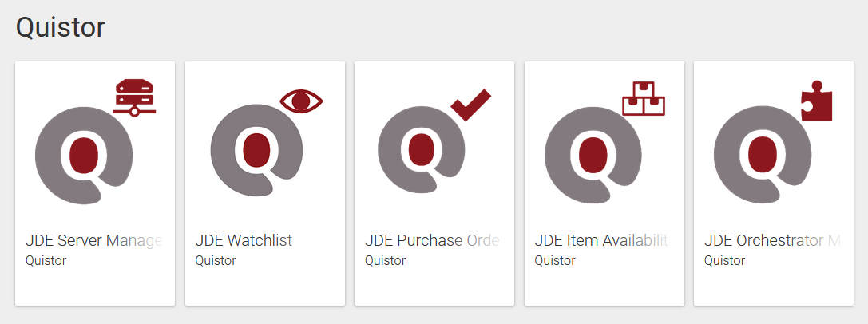Click the Quistor publisher name under JDE Watchlist
This screenshot has width=868, height=324.
point(216,260)
